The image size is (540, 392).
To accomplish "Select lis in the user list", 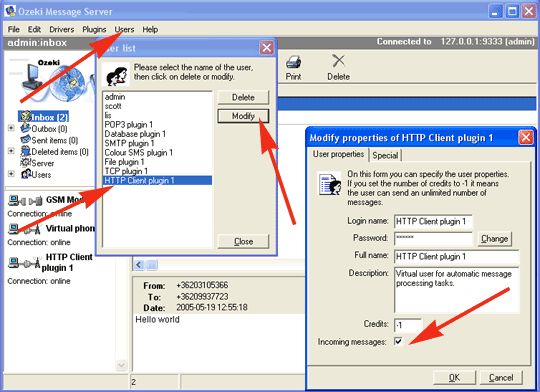I will (x=157, y=115).
